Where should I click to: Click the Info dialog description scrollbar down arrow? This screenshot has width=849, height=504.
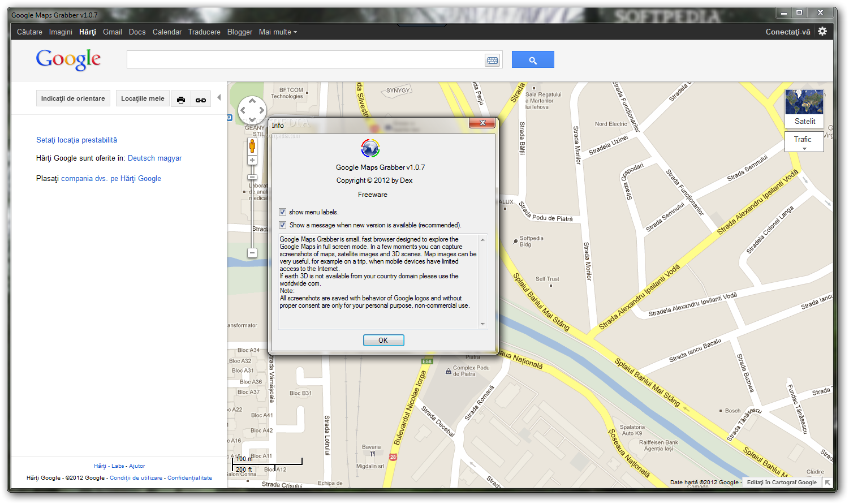tap(482, 324)
